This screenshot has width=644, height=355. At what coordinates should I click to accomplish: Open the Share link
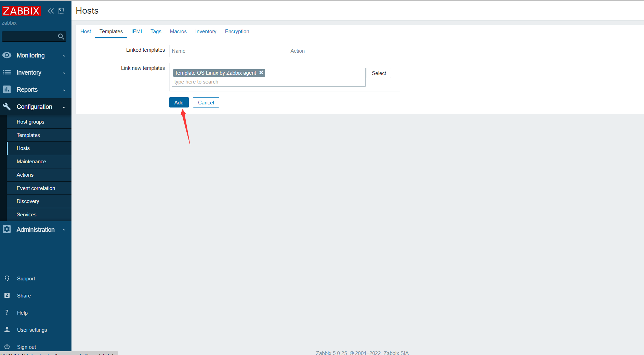[24, 296]
